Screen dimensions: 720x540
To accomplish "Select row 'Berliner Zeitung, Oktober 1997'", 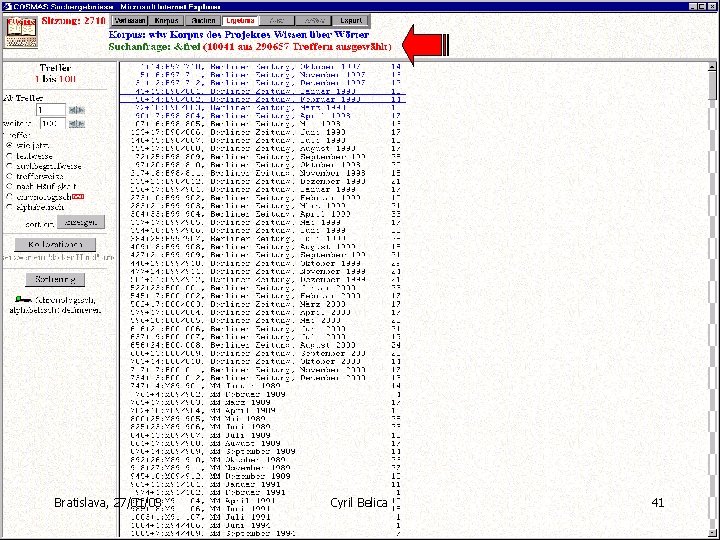I will 265,67.
